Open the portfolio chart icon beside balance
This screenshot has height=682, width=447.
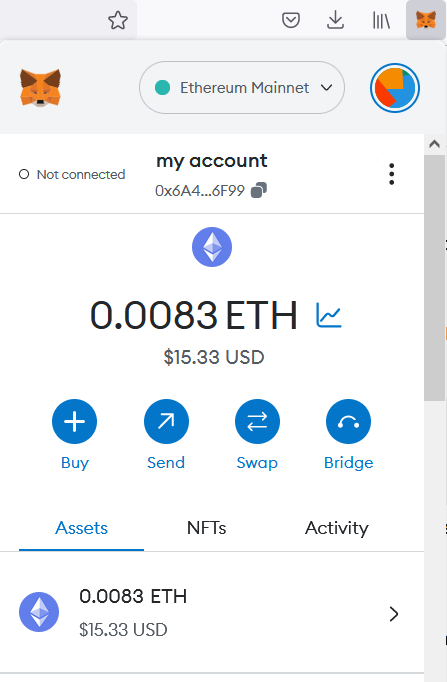329,315
